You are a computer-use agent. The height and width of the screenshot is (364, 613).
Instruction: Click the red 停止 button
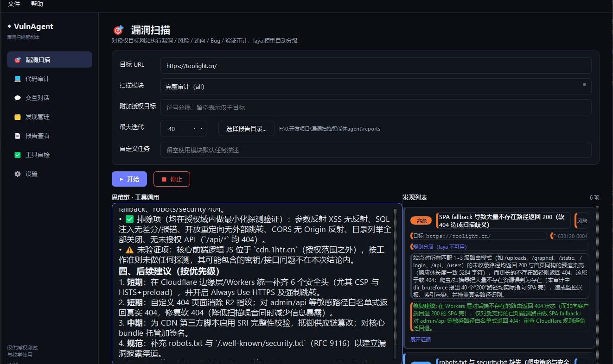(x=172, y=179)
